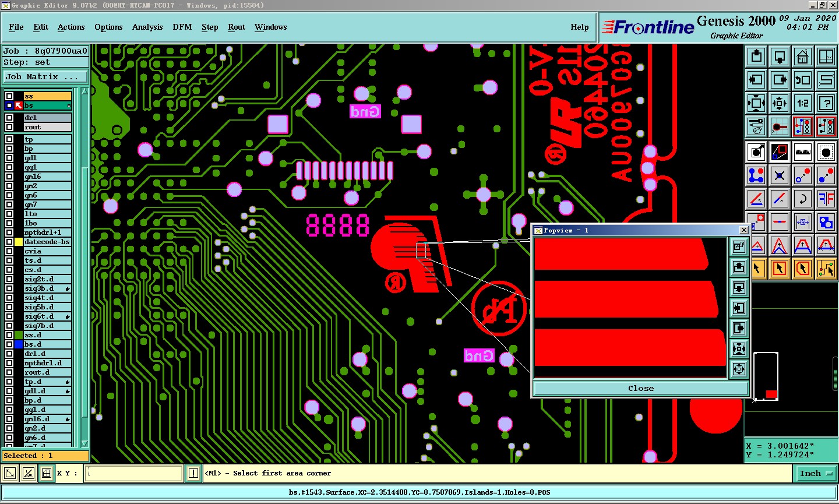
Task: Open the Inch units dropdown
Action: coord(815,474)
